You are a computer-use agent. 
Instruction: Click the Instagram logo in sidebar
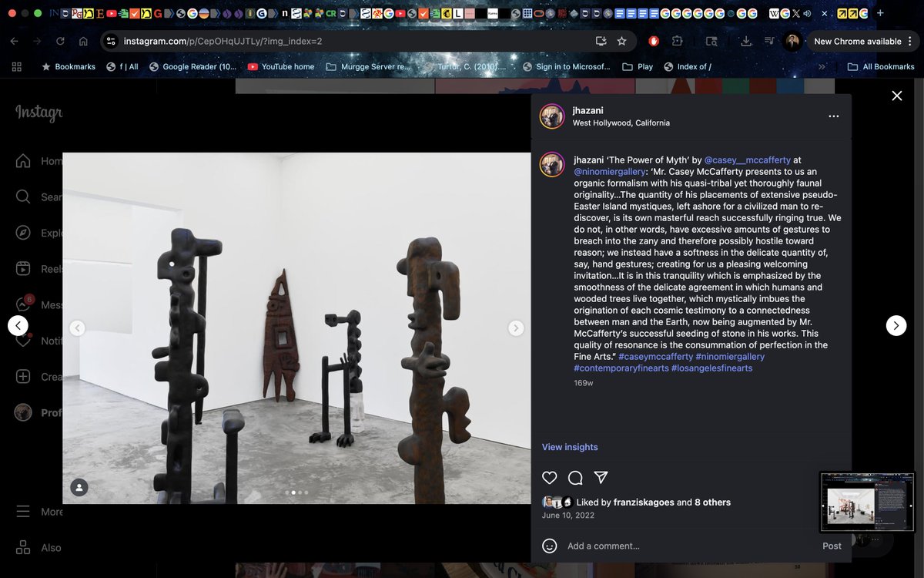[x=38, y=113]
